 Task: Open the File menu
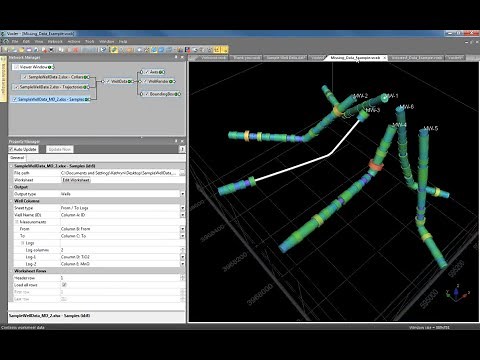(x=15, y=42)
